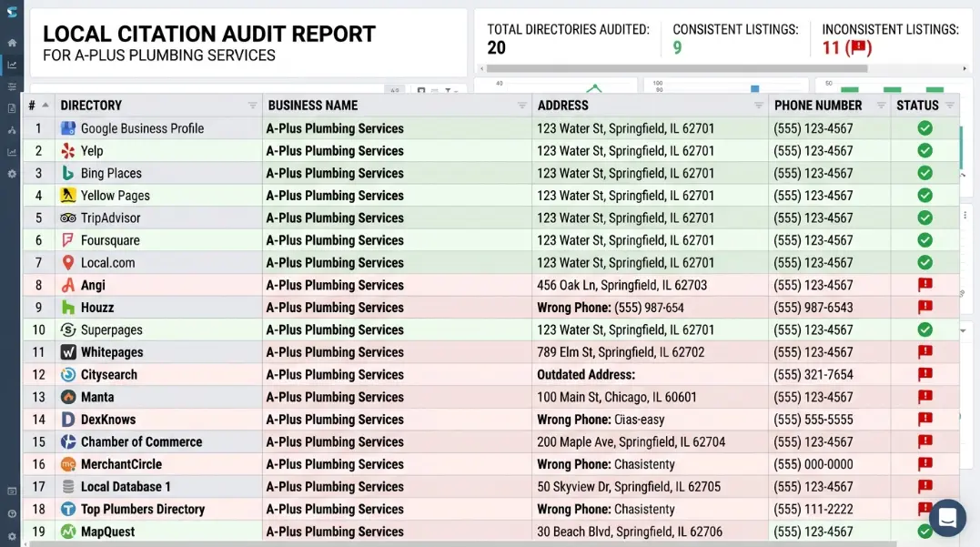This screenshot has height=547, width=980.
Task: Click the red flag status for Angi
Action: pos(925,285)
